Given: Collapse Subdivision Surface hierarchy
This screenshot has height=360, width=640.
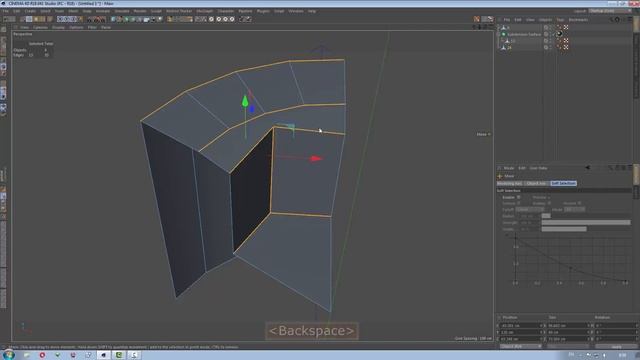Looking at the screenshot, I should (498, 34).
